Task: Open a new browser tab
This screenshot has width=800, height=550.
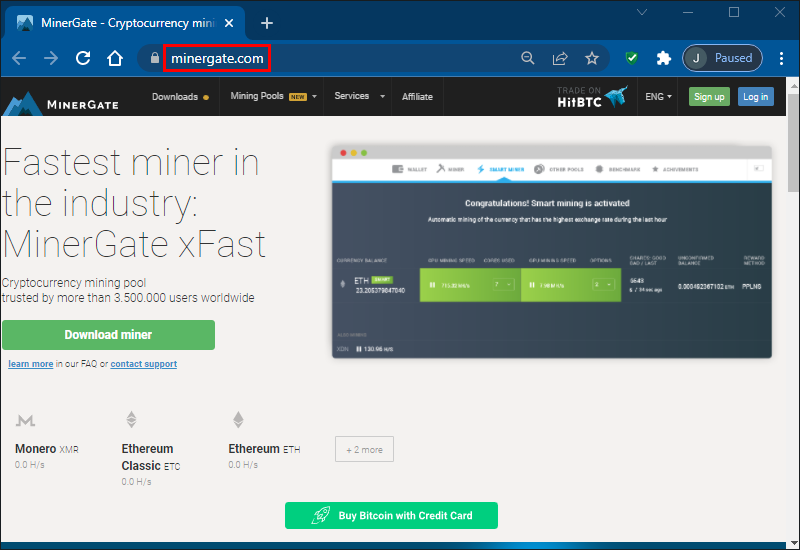Action: pyautogui.click(x=267, y=23)
